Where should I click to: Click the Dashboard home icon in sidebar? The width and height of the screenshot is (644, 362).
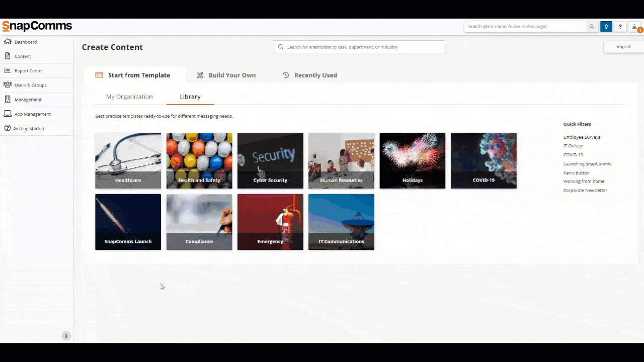point(8,42)
